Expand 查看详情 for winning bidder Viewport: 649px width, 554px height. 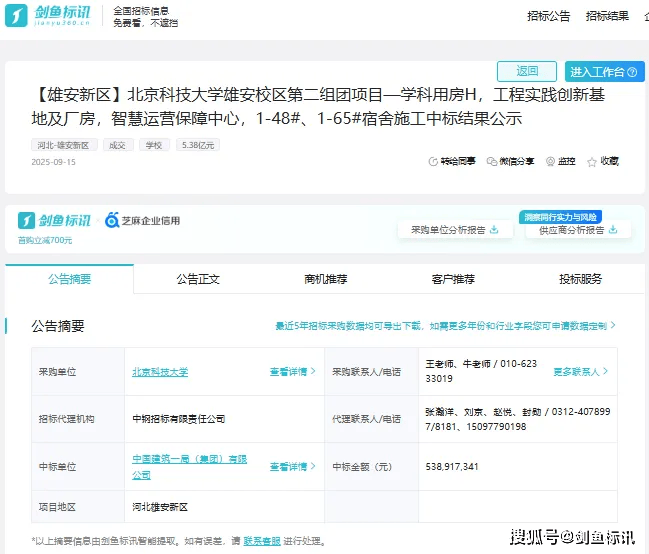292,466
